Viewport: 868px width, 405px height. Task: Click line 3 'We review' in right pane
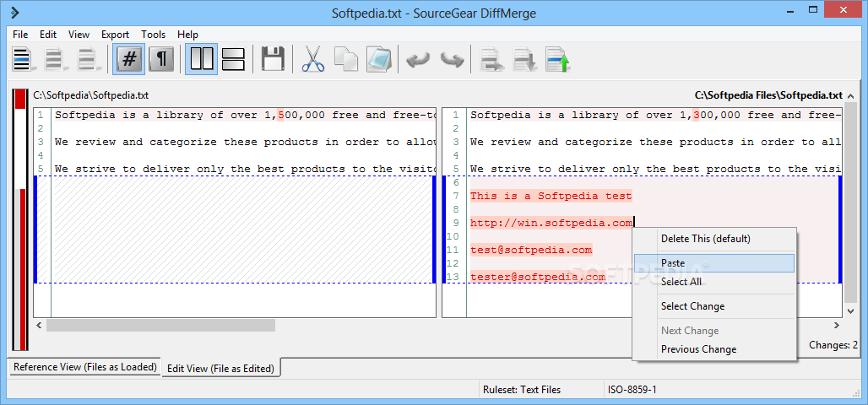coord(656,143)
